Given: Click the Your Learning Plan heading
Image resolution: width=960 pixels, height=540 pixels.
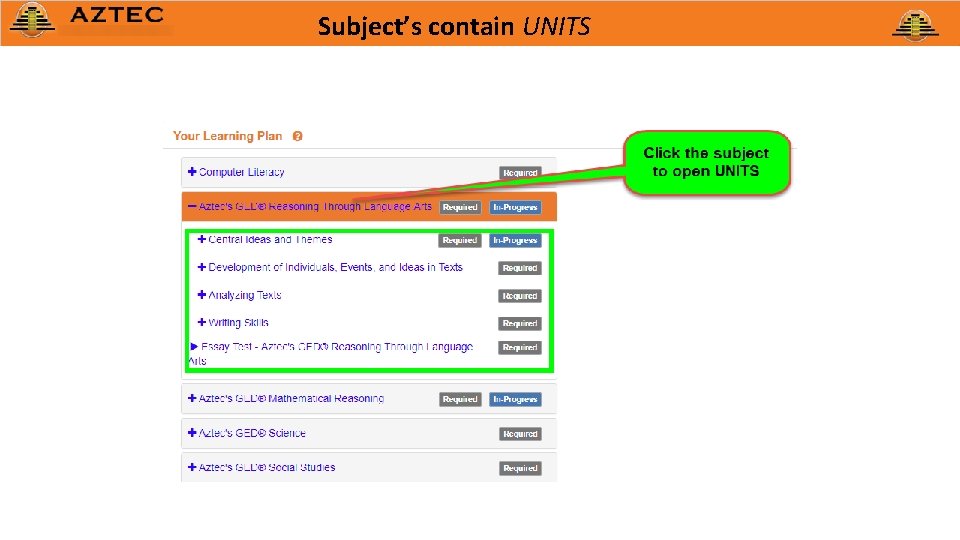Looking at the screenshot, I should click(227, 136).
